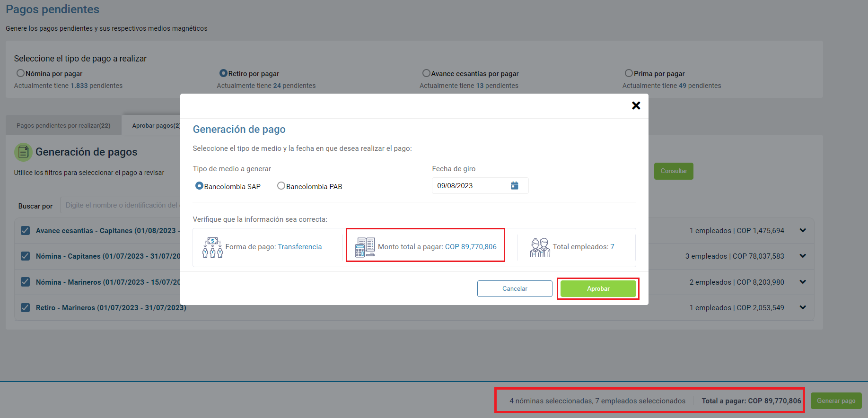Select Prima por pagar payment type
This screenshot has height=418, width=868.
coord(629,73)
